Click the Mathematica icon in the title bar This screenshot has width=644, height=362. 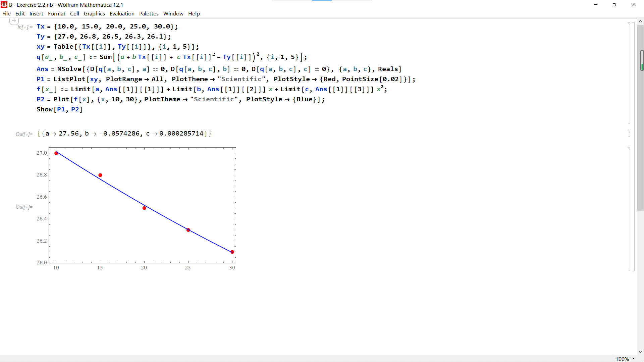coord(4,5)
